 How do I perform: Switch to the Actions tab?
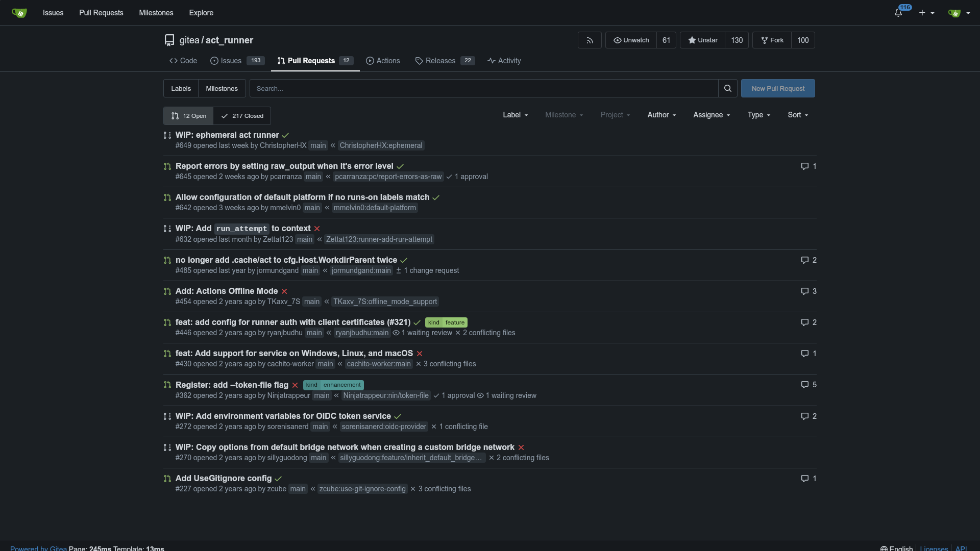pos(383,61)
